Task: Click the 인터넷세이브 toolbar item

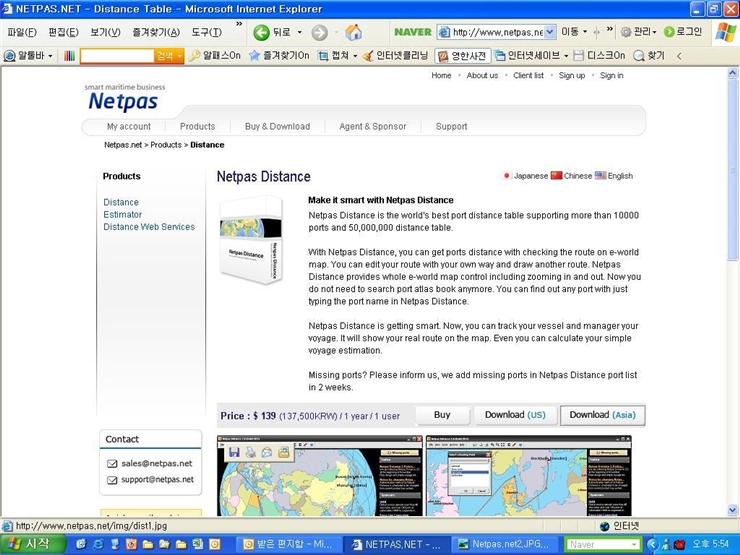Action: click(531, 56)
